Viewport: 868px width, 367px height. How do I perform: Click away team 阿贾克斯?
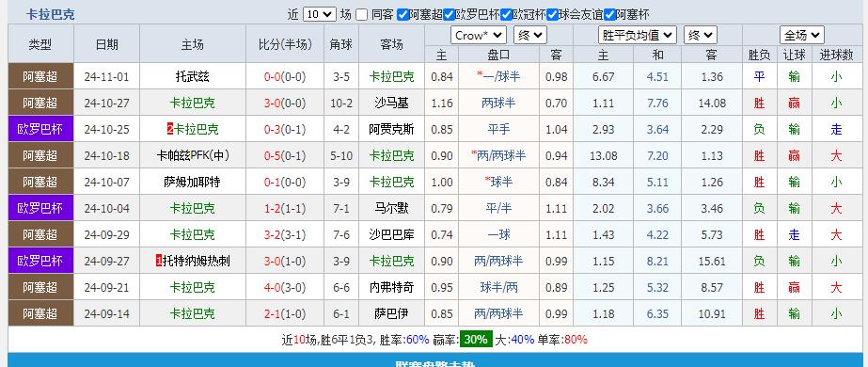coord(391,130)
